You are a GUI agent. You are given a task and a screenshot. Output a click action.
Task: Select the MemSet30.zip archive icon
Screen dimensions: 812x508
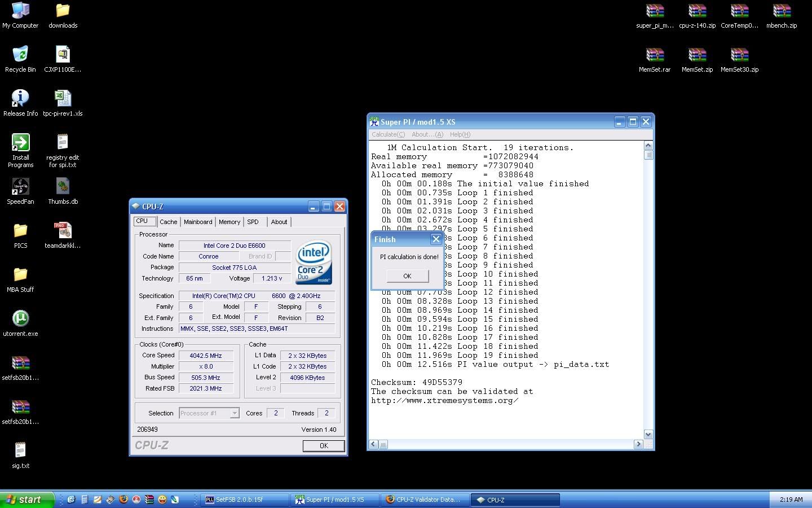click(739, 59)
